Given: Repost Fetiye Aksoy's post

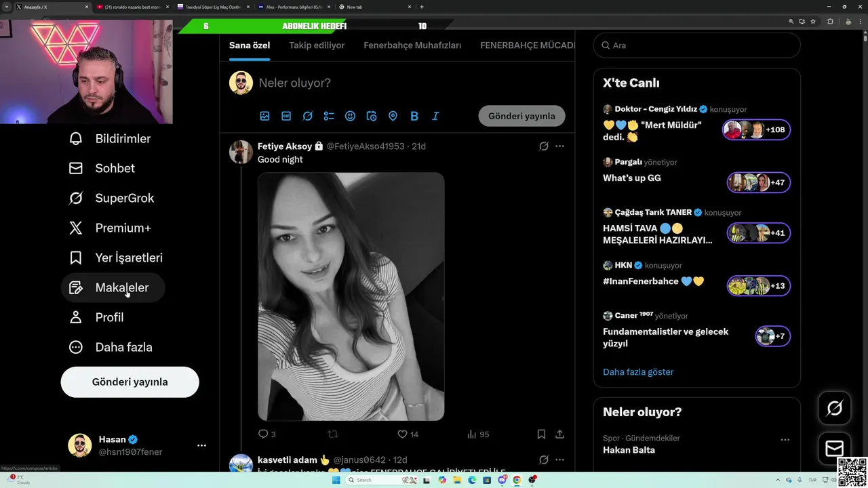Looking at the screenshot, I should [333, 434].
